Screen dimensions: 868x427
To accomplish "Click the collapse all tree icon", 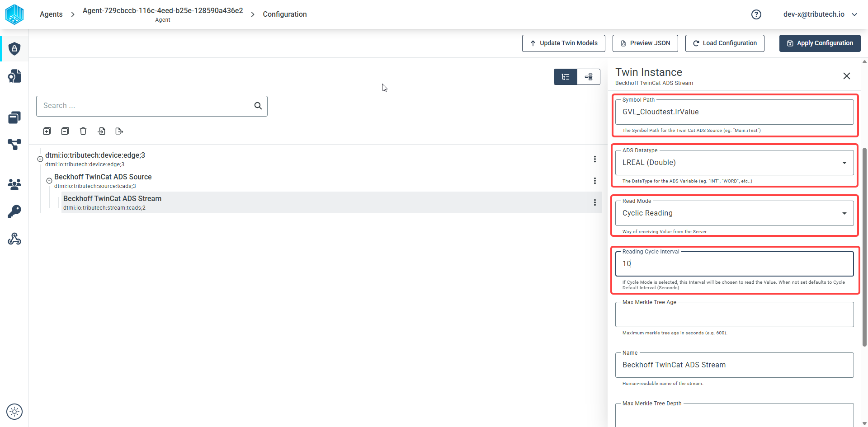I will click(x=65, y=131).
